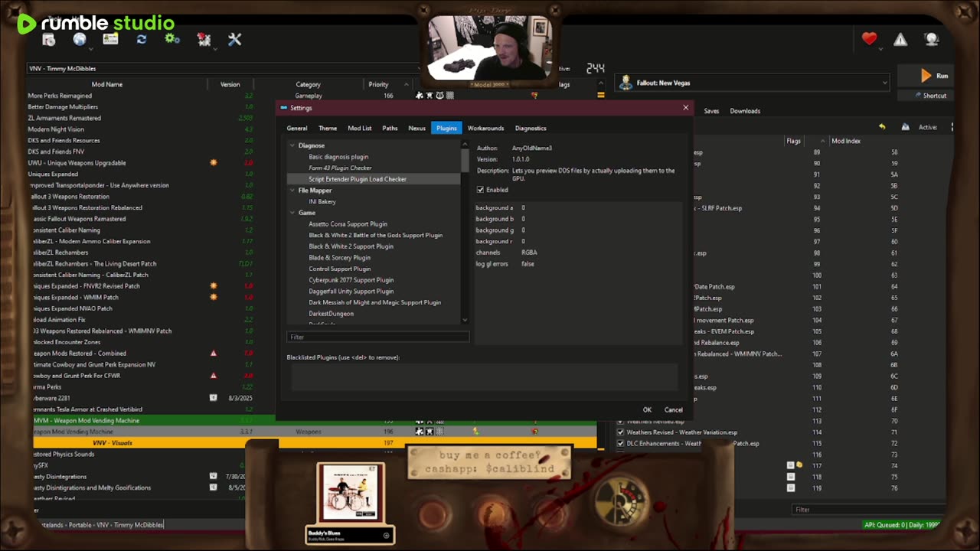Open the puzzle piece tools icon
This screenshot has height=551, width=980.
point(203,40)
